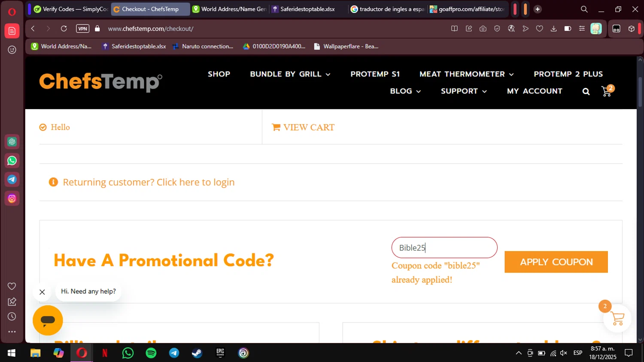Click the VIEW CART link

point(303,127)
